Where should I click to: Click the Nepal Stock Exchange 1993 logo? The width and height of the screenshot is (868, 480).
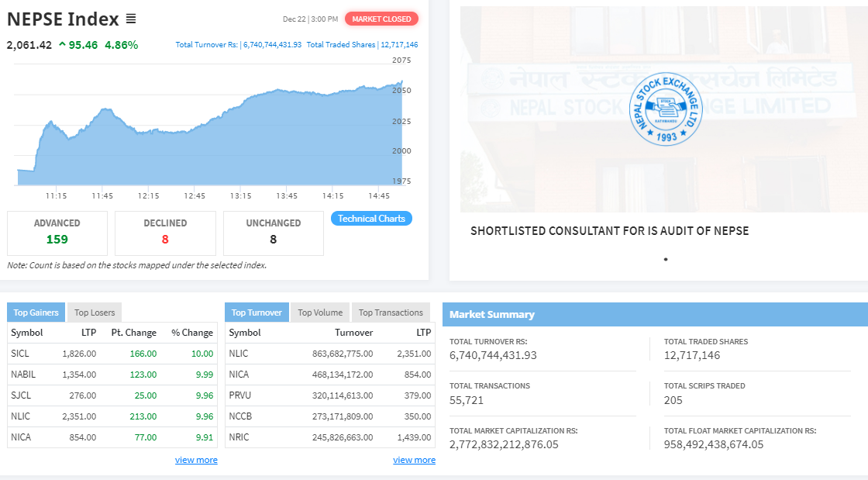(666, 109)
